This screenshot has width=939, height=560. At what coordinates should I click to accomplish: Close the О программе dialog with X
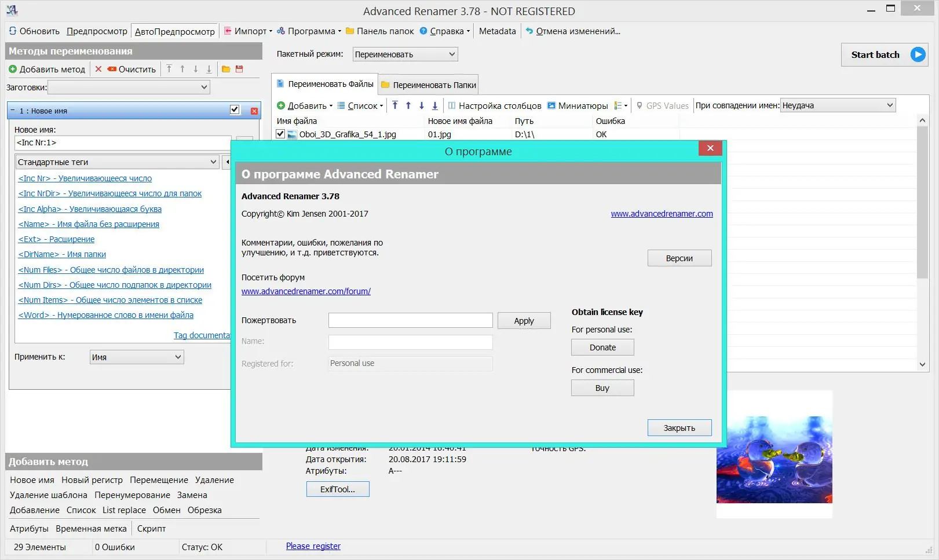point(710,148)
